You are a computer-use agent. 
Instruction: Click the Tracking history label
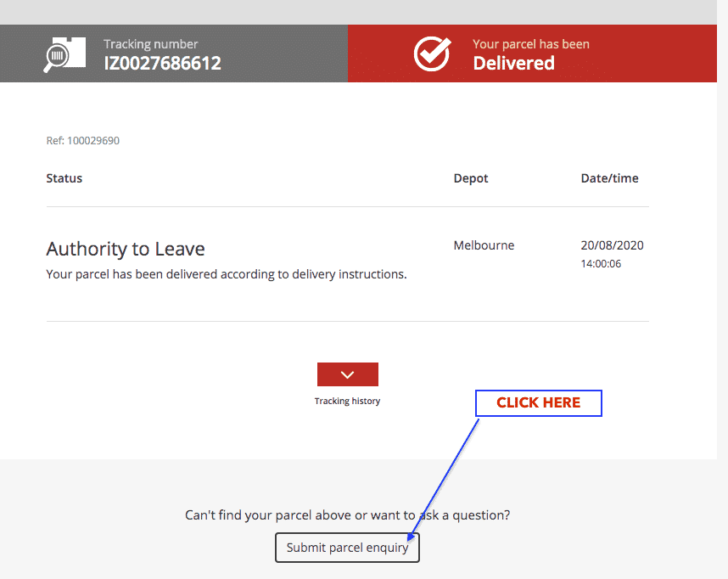click(x=347, y=401)
